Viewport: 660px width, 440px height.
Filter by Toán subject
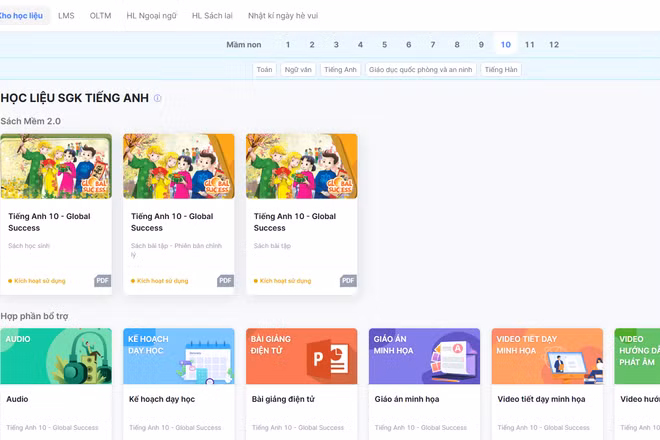(x=264, y=69)
